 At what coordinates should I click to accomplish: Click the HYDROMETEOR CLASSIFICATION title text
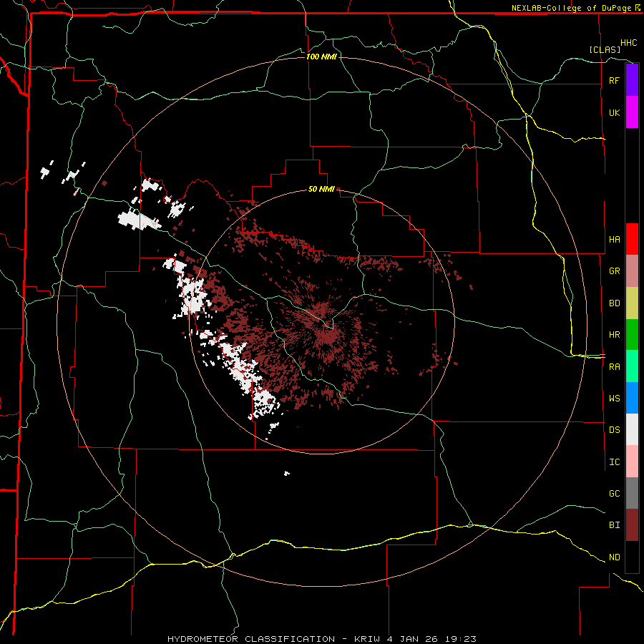(x=251, y=639)
